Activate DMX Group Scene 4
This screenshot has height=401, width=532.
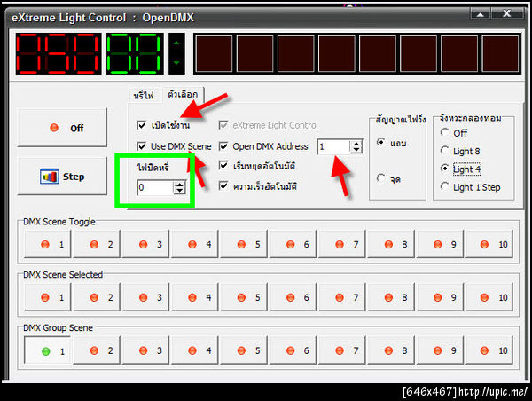[x=195, y=350]
